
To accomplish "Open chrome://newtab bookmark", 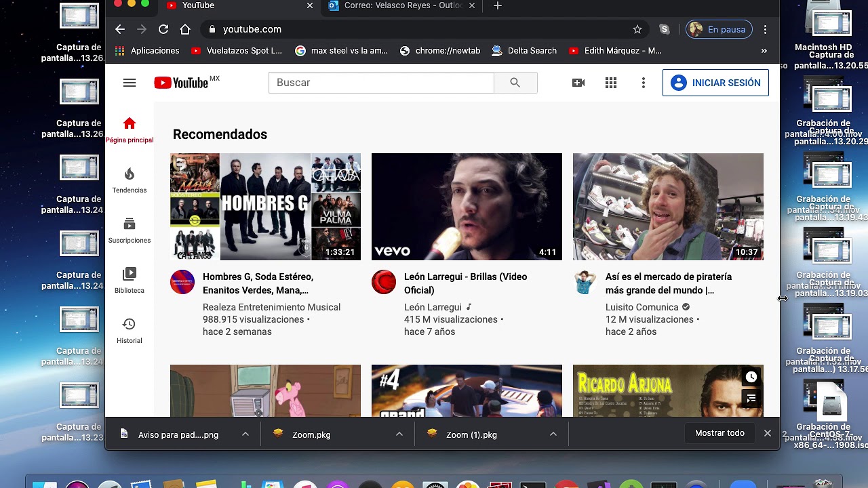I will pos(440,51).
